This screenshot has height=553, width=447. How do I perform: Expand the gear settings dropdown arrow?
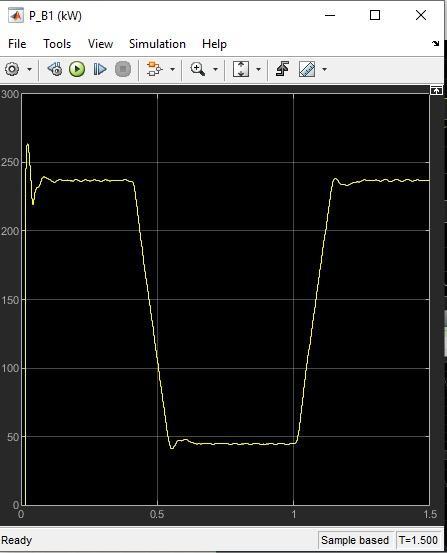(x=30, y=69)
